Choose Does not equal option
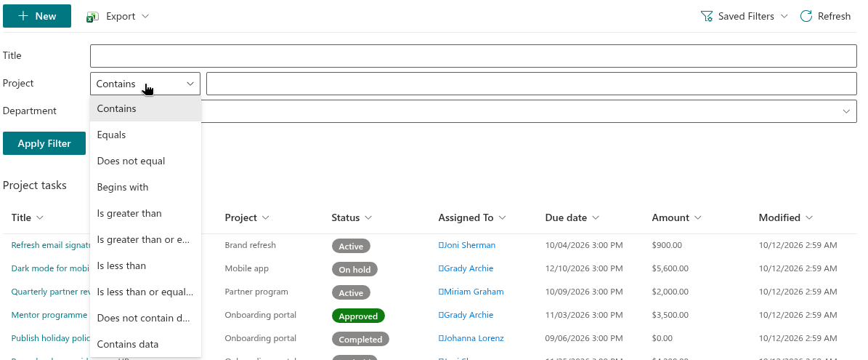Viewport: 868px width, 360px height. pos(145,161)
